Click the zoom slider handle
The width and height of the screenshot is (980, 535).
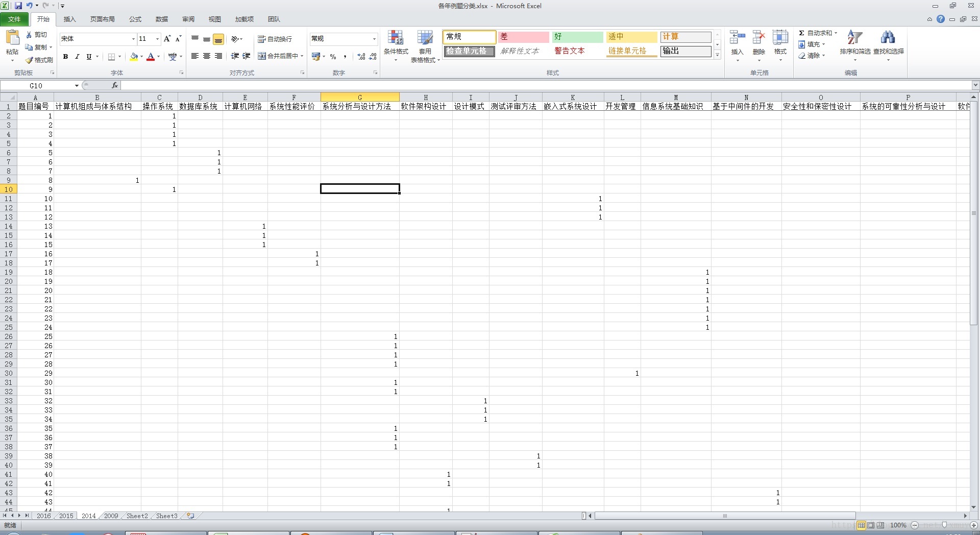pyautogui.click(x=944, y=525)
